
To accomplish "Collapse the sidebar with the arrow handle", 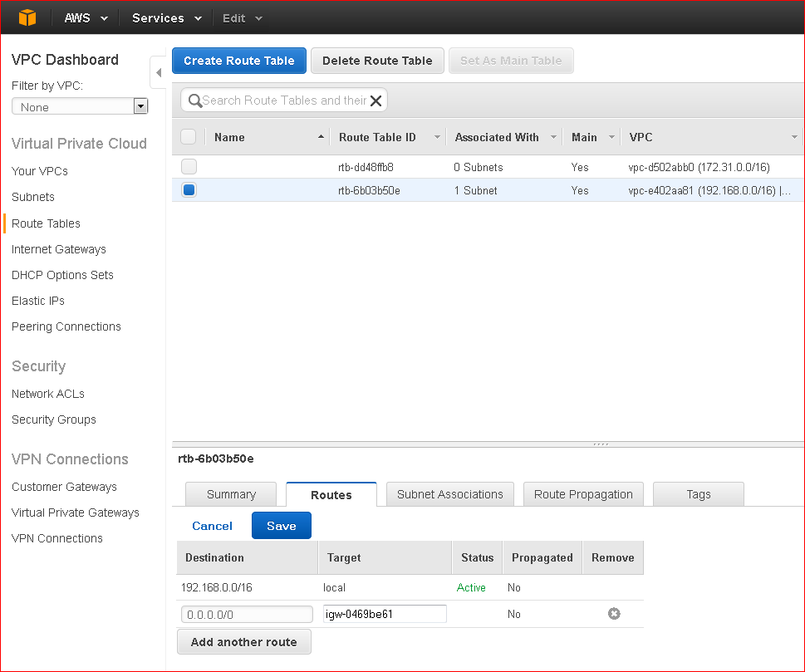I will (158, 72).
